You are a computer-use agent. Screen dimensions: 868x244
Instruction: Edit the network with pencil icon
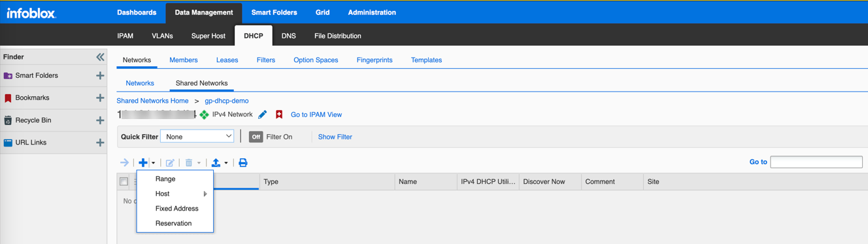pos(263,114)
